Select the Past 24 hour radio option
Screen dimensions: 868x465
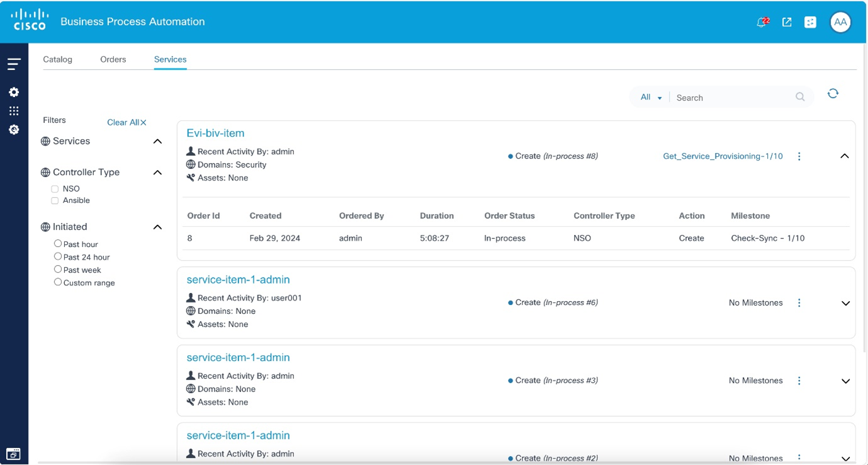[58, 256]
